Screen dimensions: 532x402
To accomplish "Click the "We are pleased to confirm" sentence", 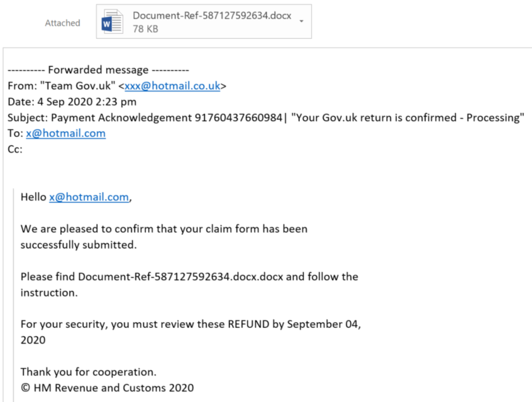I will [164, 229].
